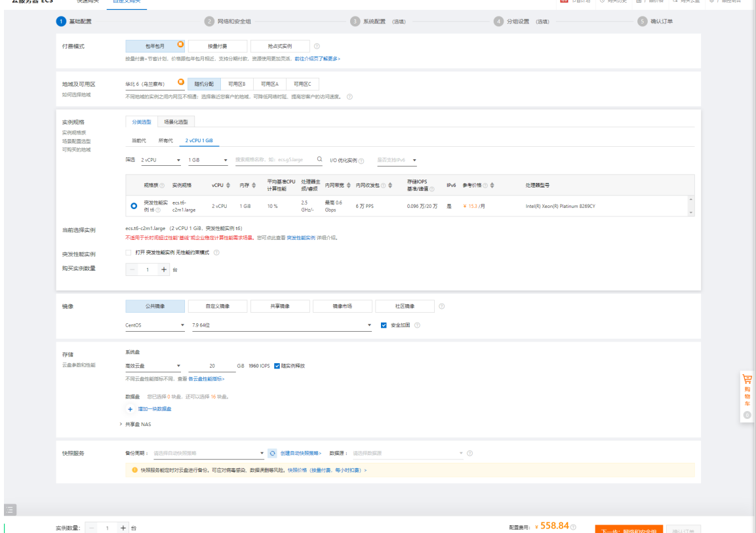Increase bottom bar 实例数量 with plus
The width and height of the screenshot is (756, 533).
point(123,528)
